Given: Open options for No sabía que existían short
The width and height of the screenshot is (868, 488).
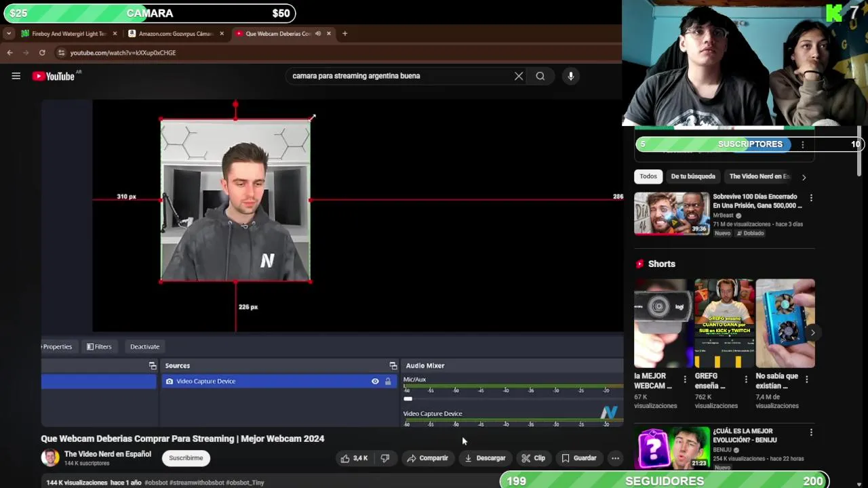Looking at the screenshot, I should tap(806, 380).
